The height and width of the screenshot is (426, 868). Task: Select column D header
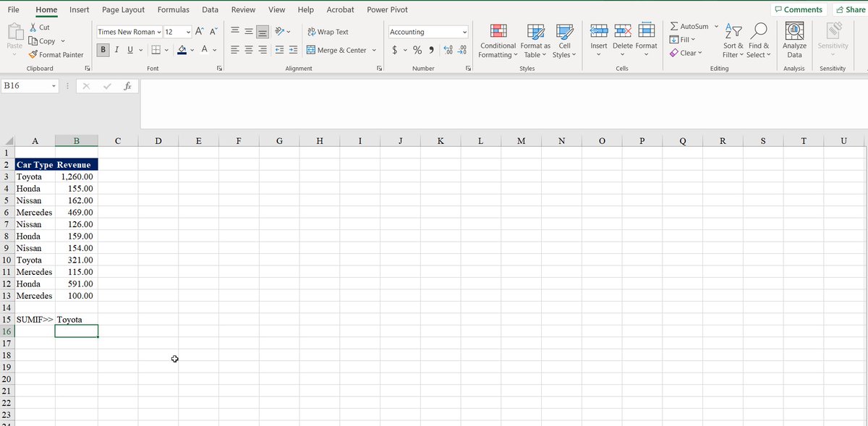tap(158, 141)
